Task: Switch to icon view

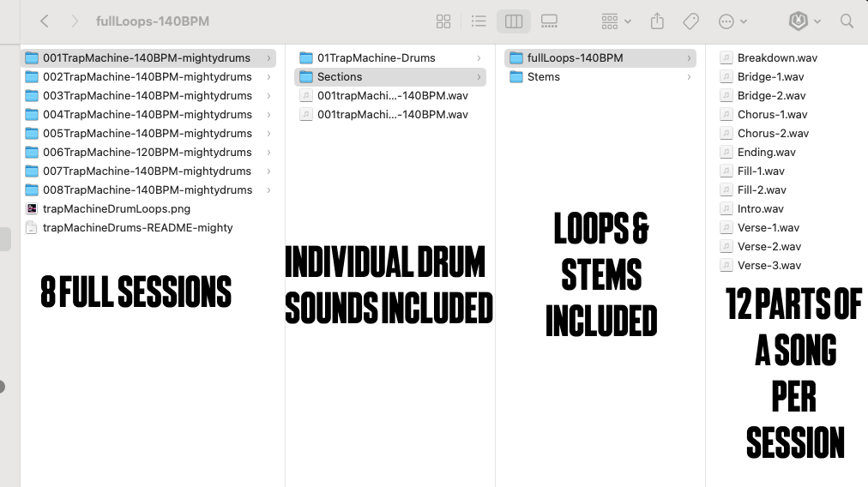Action: 443,21
